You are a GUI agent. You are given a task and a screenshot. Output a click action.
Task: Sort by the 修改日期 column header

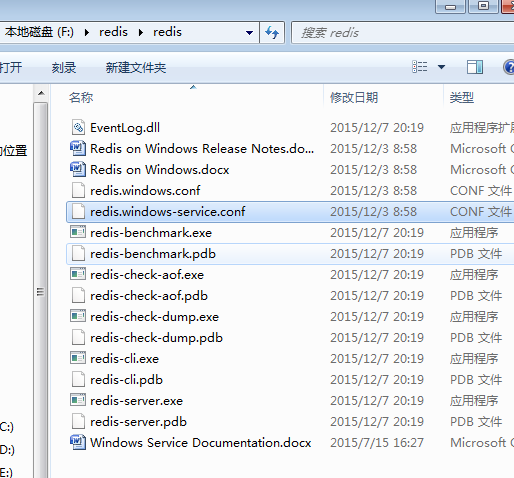click(354, 97)
